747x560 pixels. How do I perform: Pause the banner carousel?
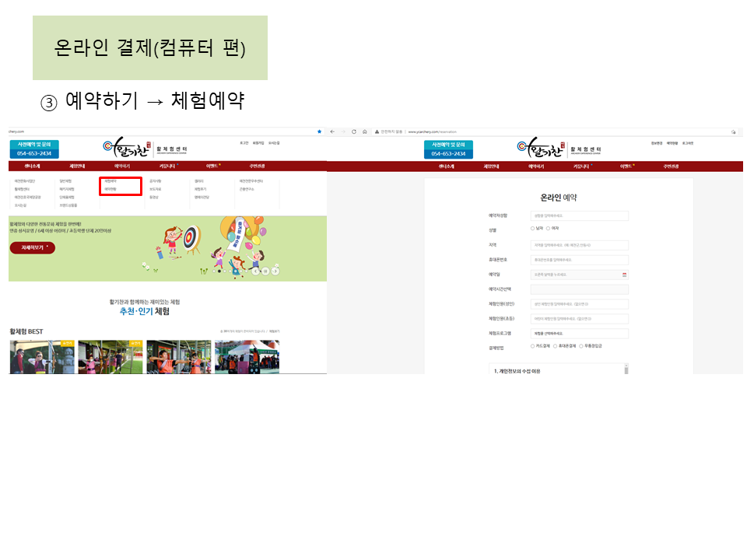pyautogui.click(x=265, y=271)
